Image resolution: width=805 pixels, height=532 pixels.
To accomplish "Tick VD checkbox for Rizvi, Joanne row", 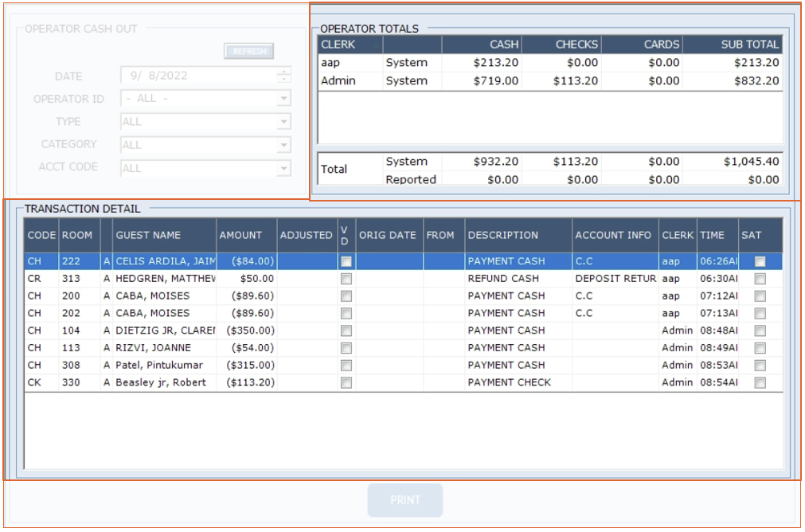I will (x=346, y=348).
